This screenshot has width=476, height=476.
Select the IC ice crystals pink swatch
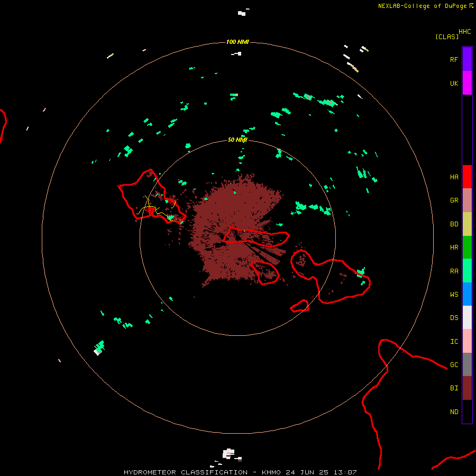[x=467, y=341]
